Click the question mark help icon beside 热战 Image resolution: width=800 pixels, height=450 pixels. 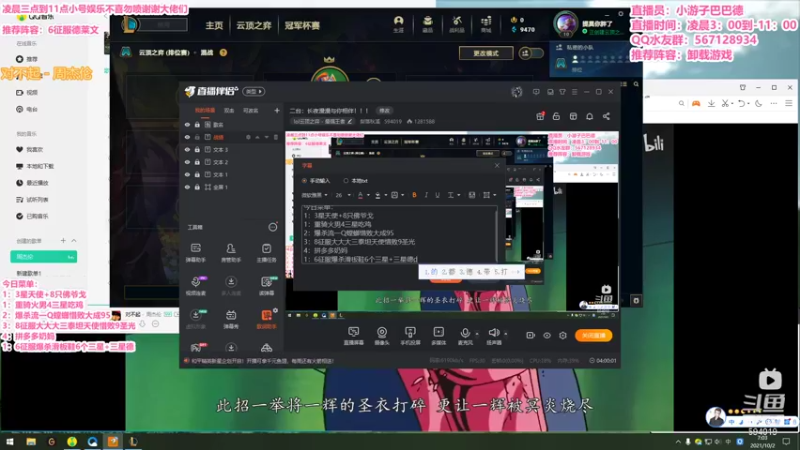[223, 53]
